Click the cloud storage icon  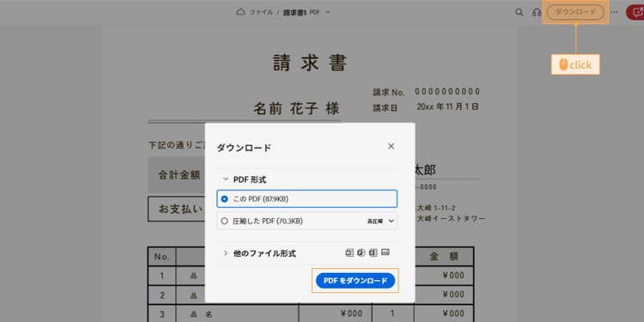pyautogui.click(x=240, y=12)
